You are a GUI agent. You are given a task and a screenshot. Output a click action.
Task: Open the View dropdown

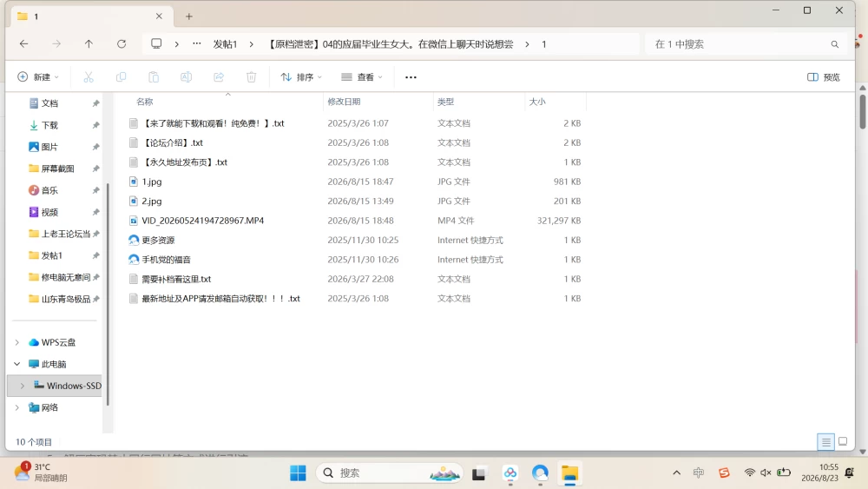coord(361,77)
